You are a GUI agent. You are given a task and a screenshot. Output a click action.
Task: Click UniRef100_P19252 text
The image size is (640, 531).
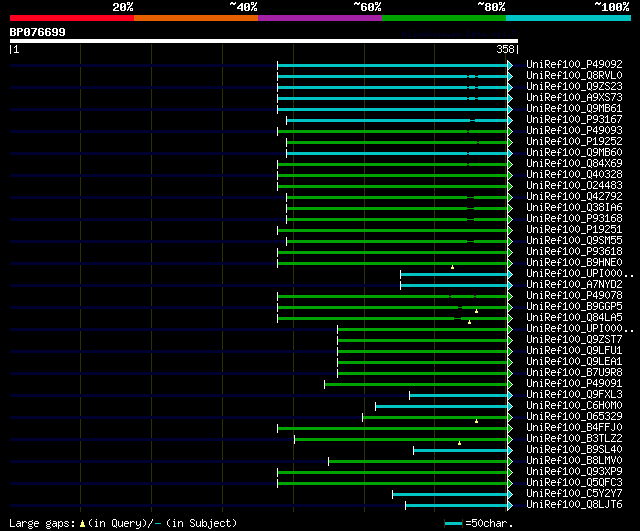(574, 142)
